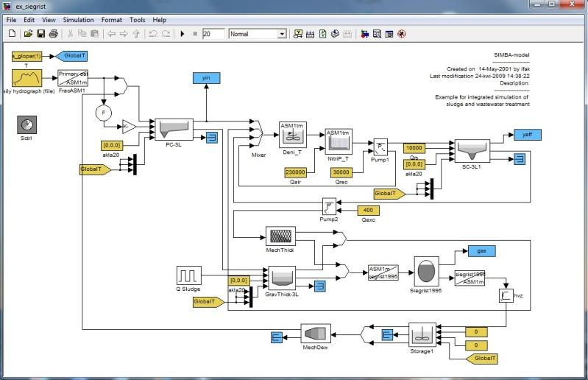The height and width of the screenshot is (380, 588).
Task: Select the SC-3L1 secondary clarifier block
Action: click(472, 151)
